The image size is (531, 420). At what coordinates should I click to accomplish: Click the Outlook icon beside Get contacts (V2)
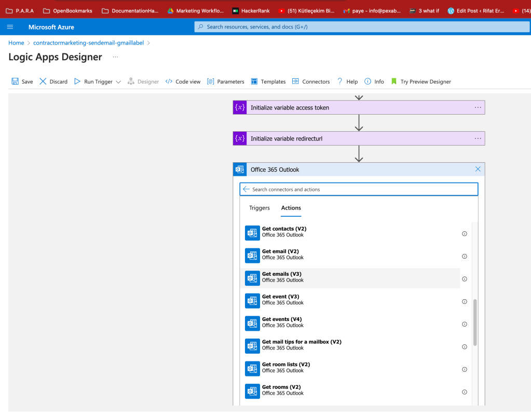tap(252, 233)
